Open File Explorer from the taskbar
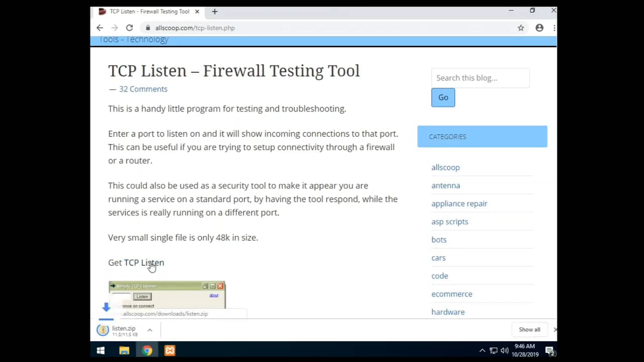Screen dimensions: 644x362 coord(124,351)
